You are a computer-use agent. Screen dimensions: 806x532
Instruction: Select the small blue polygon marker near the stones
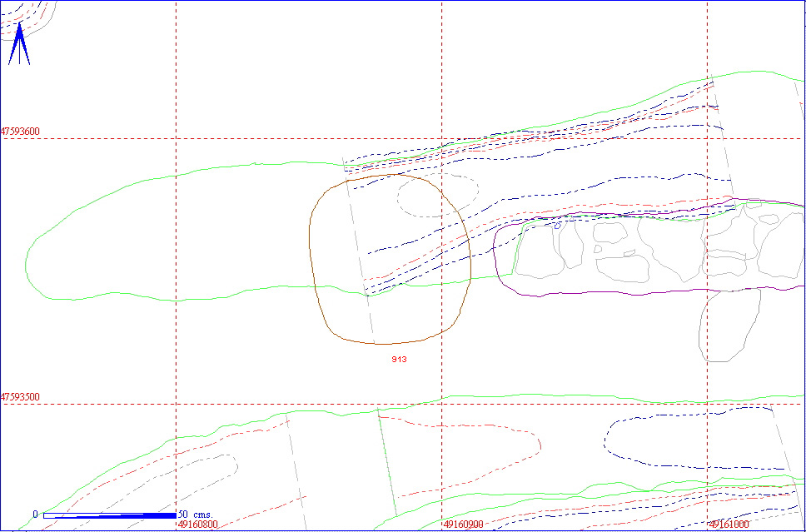[557, 225]
